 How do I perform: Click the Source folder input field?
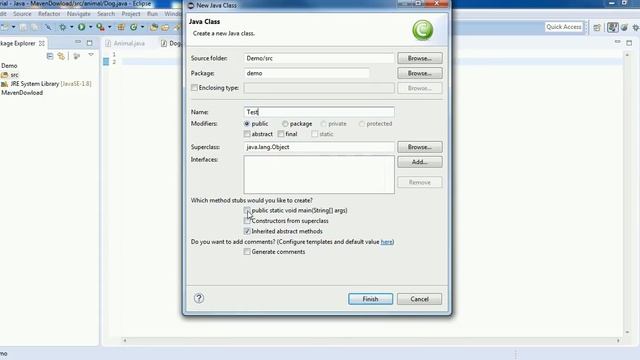coord(319,58)
